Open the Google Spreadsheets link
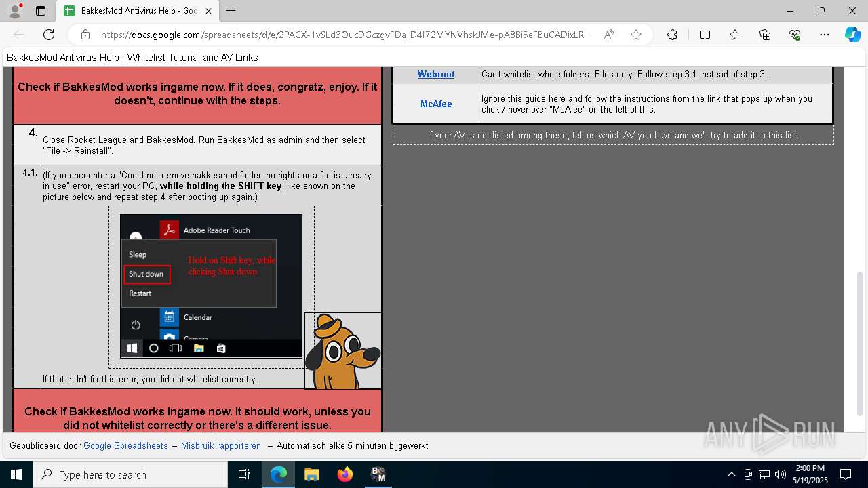The width and height of the screenshot is (868, 488). 125,445
